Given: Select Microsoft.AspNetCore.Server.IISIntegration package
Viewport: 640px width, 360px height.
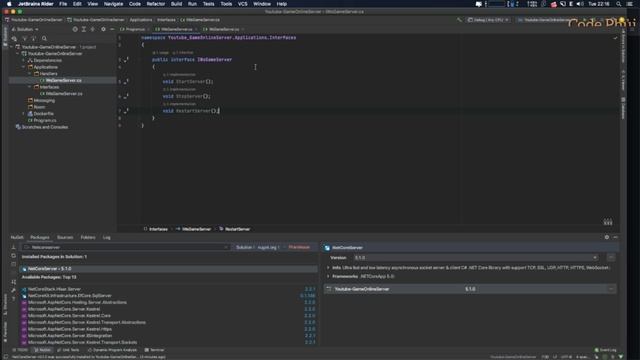Looking at the screenshot, I should (x=169, y=336).
